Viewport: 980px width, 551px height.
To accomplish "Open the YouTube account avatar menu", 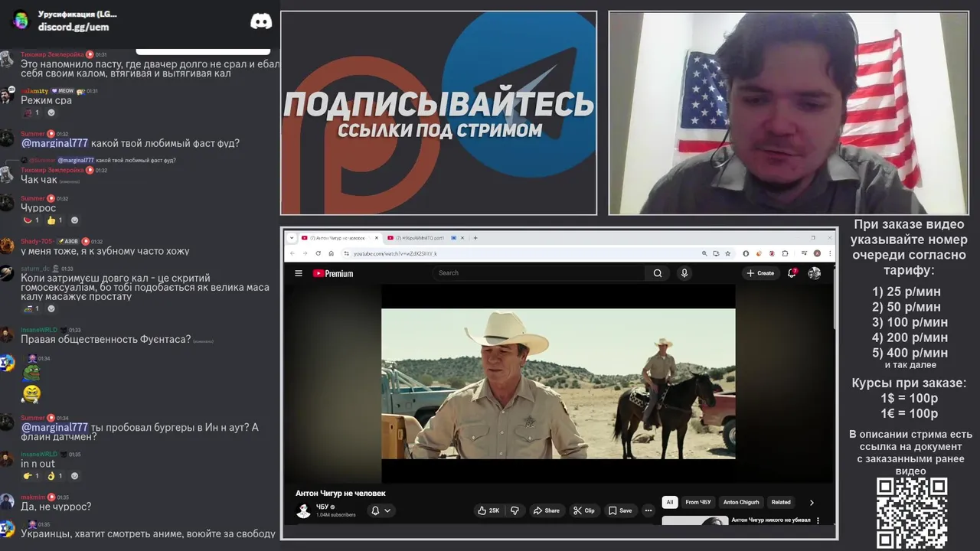I will click(815, 273).
